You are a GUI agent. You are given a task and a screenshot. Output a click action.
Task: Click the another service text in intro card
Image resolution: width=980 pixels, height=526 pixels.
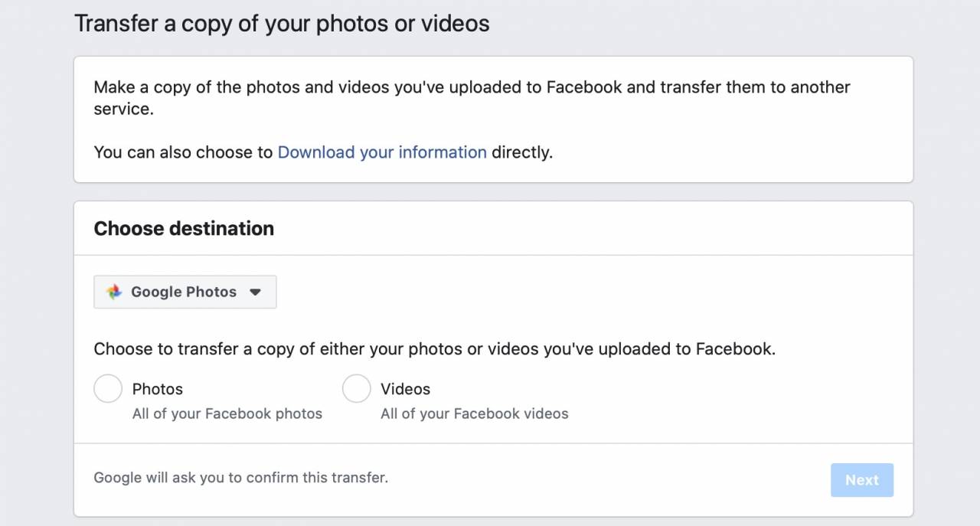[472, 98]
